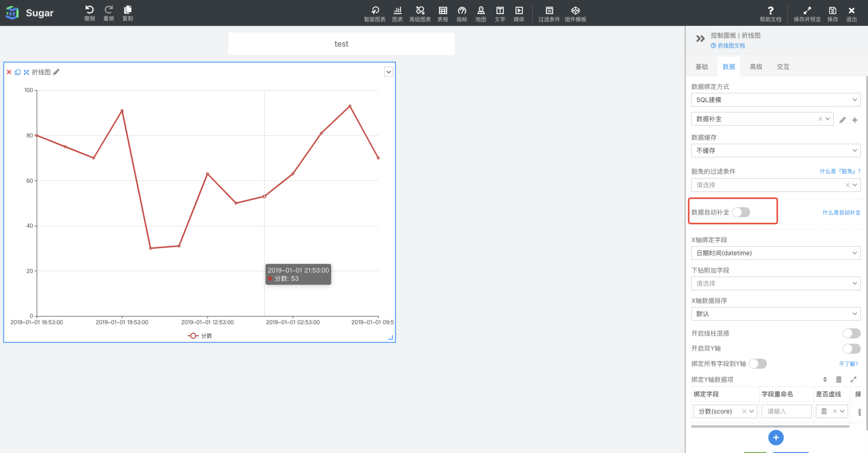
Task: Click the sort arrows beside 绑定Y轴数据项
Action: pos(825,380)
